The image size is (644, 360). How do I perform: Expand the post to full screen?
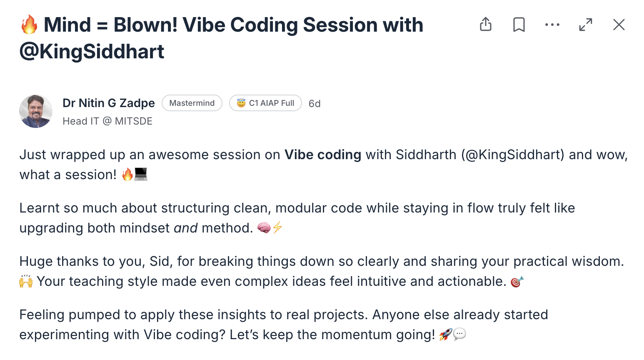586,25
